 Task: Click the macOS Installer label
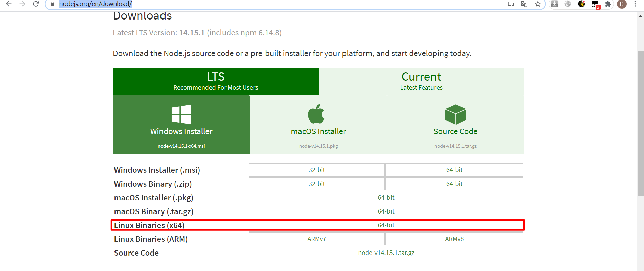point(319,131)
